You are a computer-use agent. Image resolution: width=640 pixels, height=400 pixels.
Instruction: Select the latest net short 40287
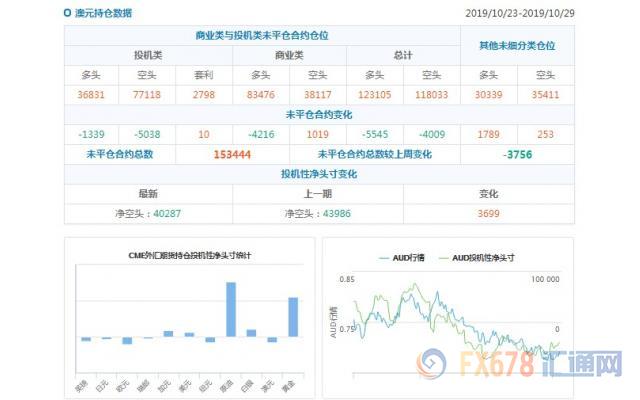point(167,213)
